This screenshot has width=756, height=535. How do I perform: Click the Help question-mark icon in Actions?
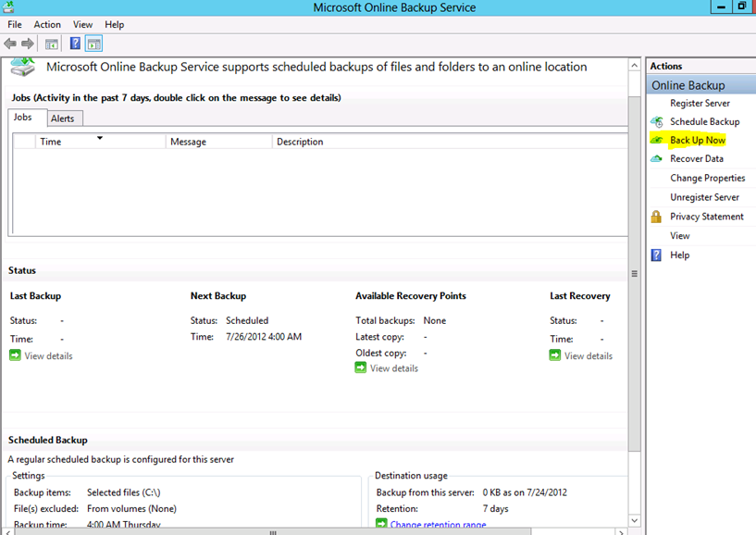point(656,255)
